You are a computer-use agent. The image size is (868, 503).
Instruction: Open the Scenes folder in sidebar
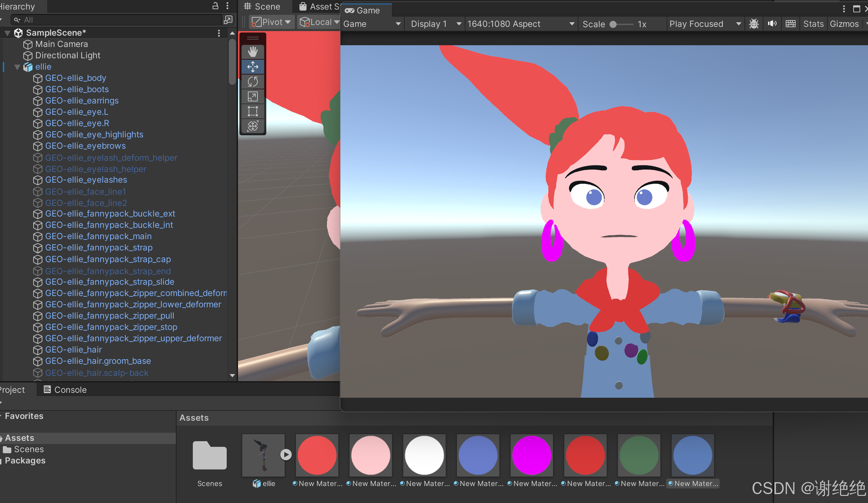29,449
